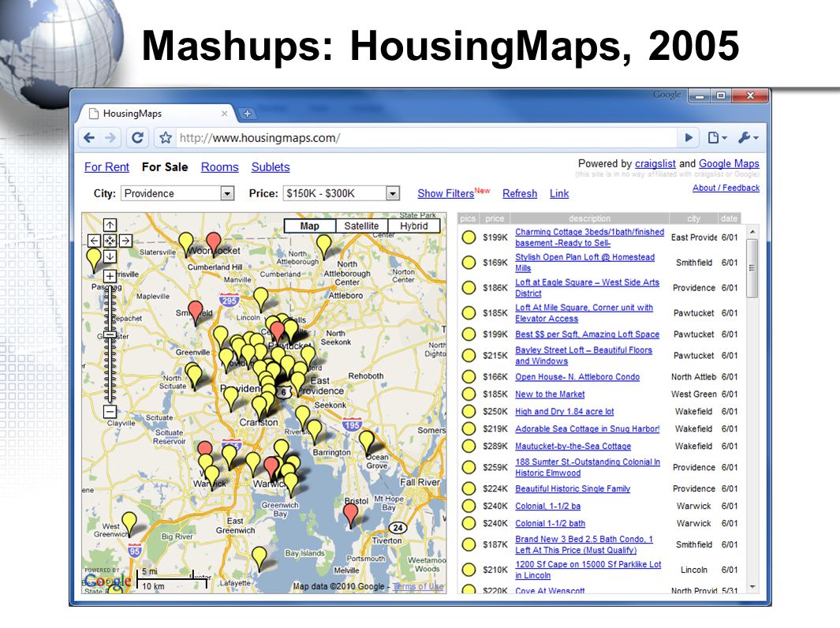Viewport: 840px width, 628px height.
Task: Expand the Price dropdown showing $150K - $300K
Action: click(x=342, y=193)
